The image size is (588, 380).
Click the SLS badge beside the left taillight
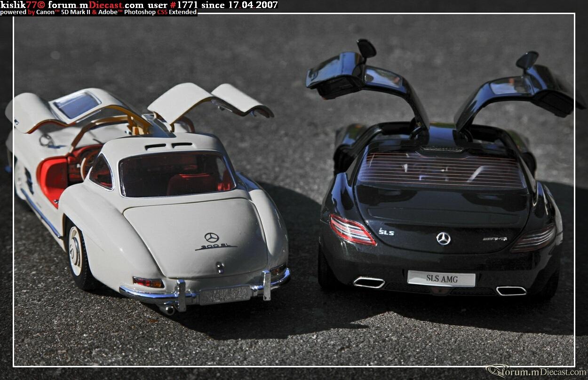(386, 232)
